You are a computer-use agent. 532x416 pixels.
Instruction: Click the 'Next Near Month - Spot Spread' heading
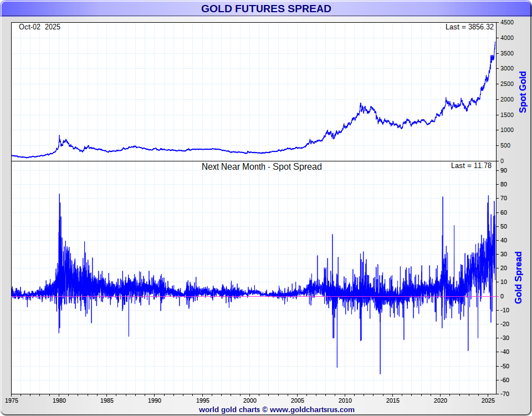click(262, 166)
